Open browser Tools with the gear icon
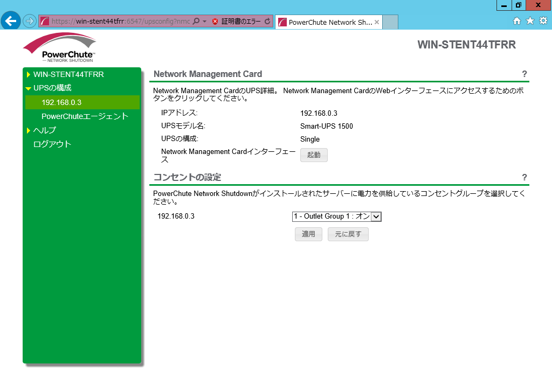This screenshot has width=552, height=392. [544, 20]
